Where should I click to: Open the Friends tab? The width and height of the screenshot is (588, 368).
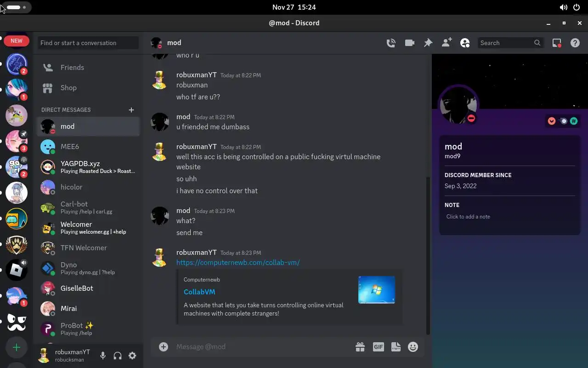[88, 67]
